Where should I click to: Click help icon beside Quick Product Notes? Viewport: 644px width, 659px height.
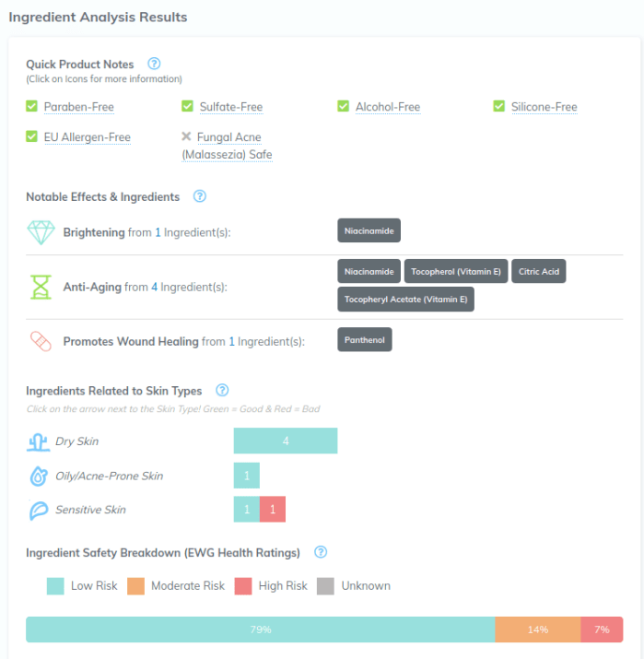pyautogui.click(x=154, y=65)
